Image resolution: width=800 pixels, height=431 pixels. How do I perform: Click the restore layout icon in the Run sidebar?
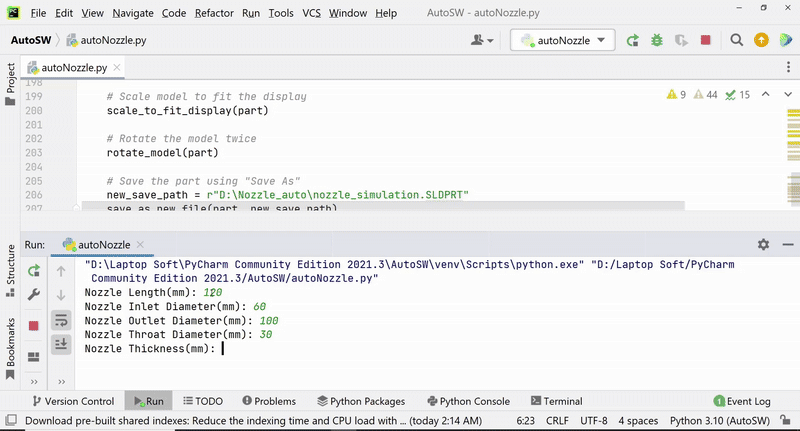34,357
